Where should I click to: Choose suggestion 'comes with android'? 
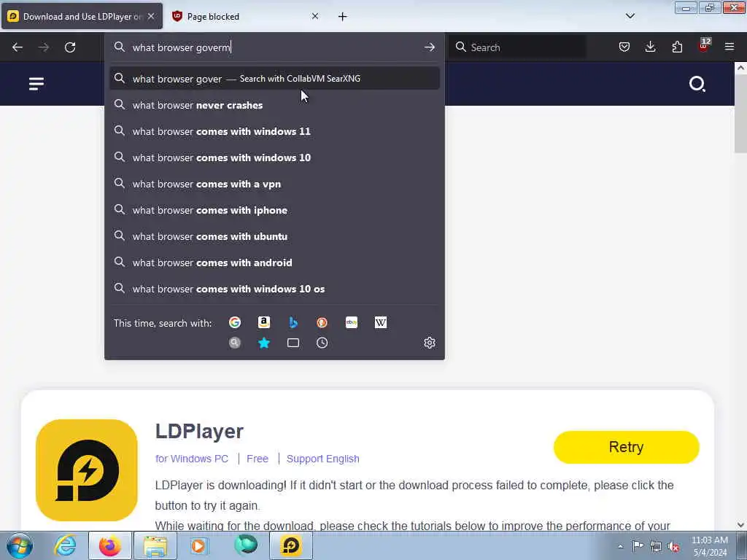pyautogui.click(x=274, y=262)
